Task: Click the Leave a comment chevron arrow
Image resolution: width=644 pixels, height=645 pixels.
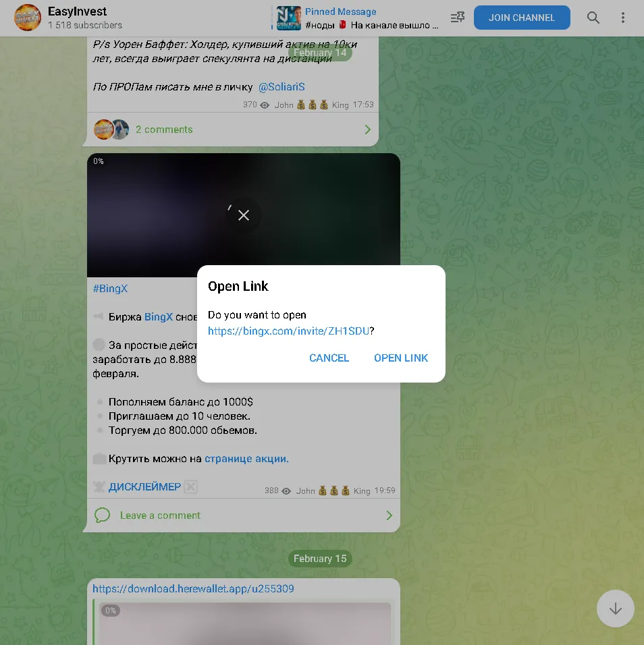Action: [390, 515]
